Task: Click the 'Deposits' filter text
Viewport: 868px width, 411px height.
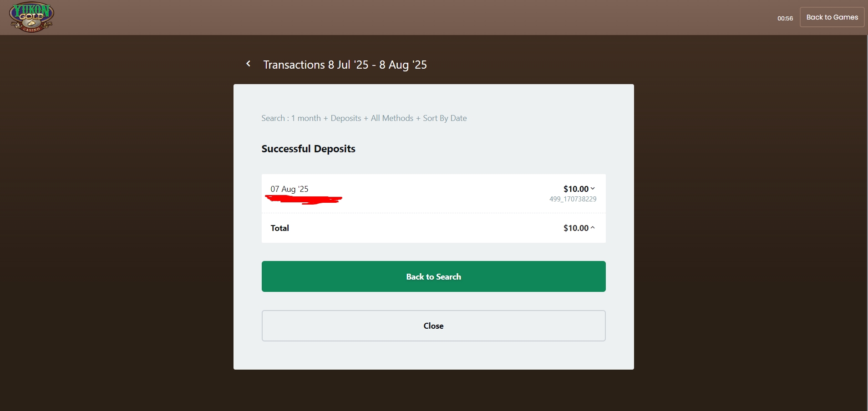Action: coord(346,118)
